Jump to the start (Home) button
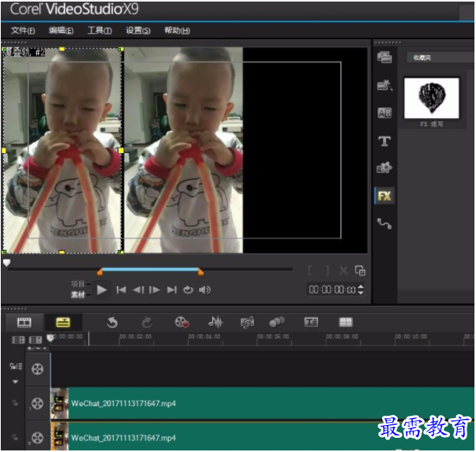Image resolution: width=476 pixels, height=452 pixels. tap(121, 290)
